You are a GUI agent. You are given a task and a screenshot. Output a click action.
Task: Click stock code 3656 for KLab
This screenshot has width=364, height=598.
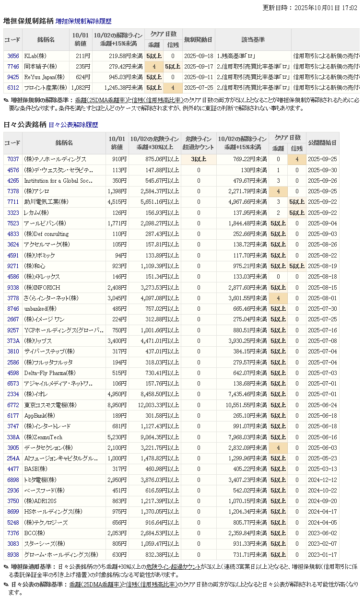(x=13, y=56)
